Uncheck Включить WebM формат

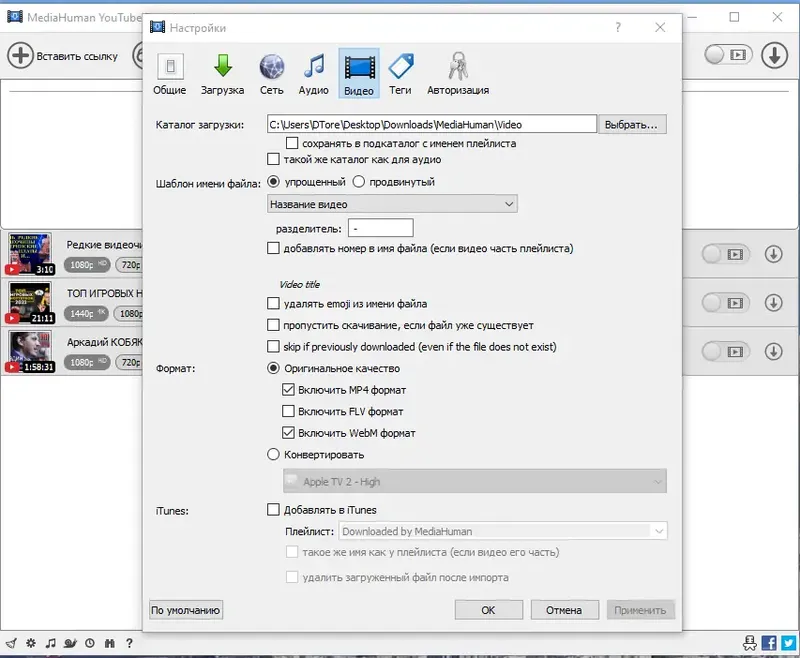pos(288,433)
